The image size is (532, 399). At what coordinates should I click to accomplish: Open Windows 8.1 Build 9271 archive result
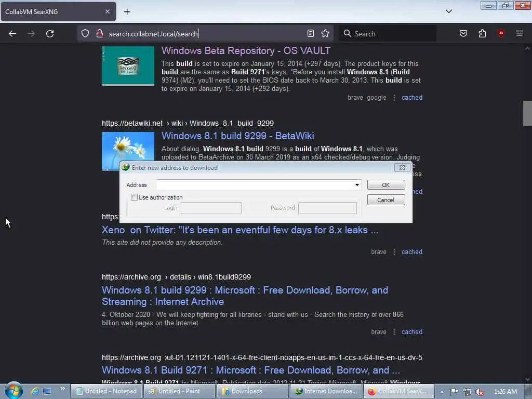[251, 370]
